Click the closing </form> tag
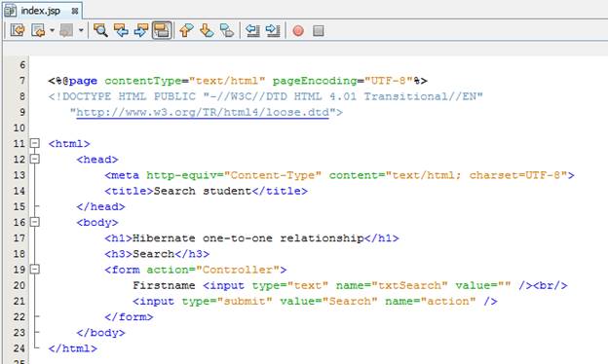This screenshot has width=608, height=364. [129, 316]
